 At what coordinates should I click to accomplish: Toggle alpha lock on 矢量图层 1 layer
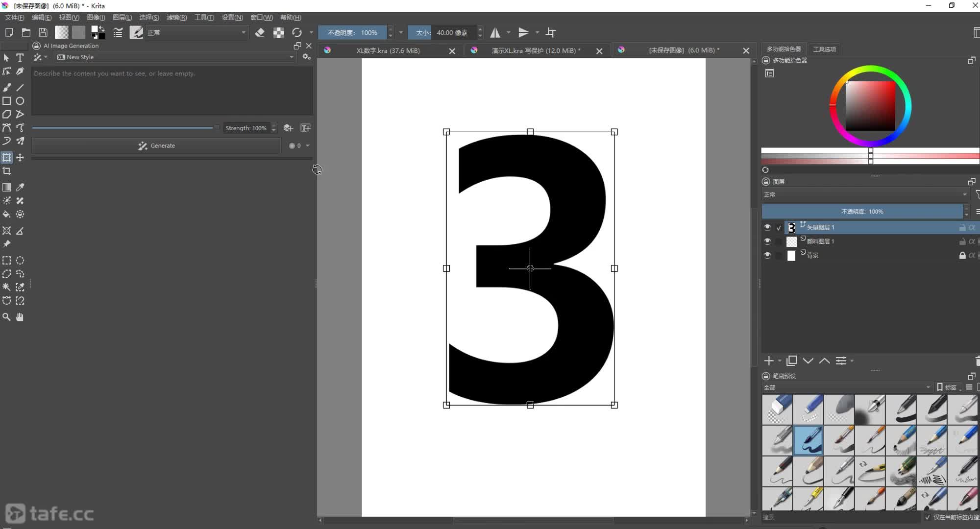click(972, 227)
